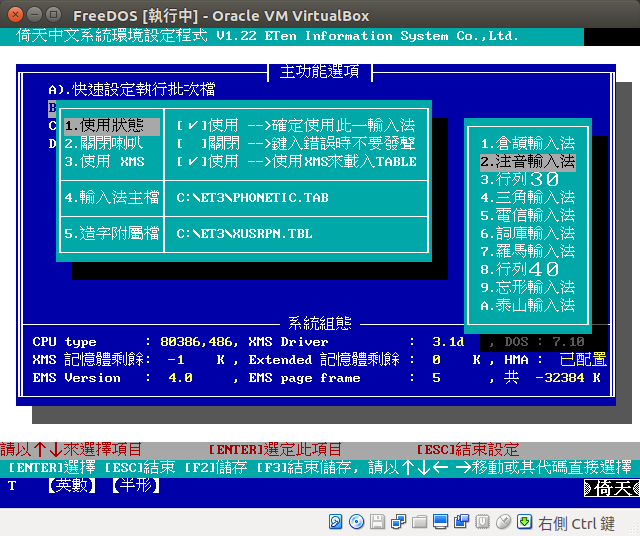
Task: Click the [ESC]結束設定 hint
Action: [x=467, y=449]
